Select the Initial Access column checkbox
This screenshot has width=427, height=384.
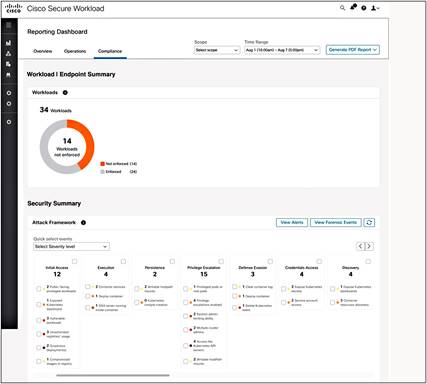[74, 261]
